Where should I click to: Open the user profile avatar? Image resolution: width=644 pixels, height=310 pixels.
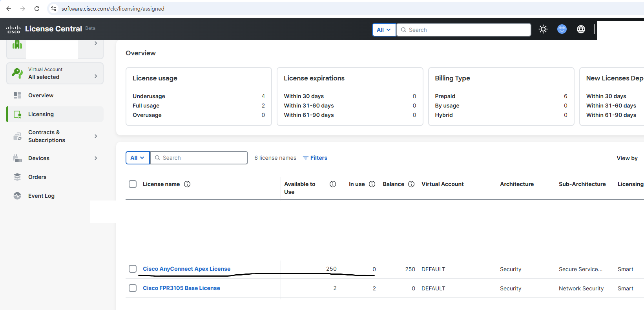pos(562,29)
